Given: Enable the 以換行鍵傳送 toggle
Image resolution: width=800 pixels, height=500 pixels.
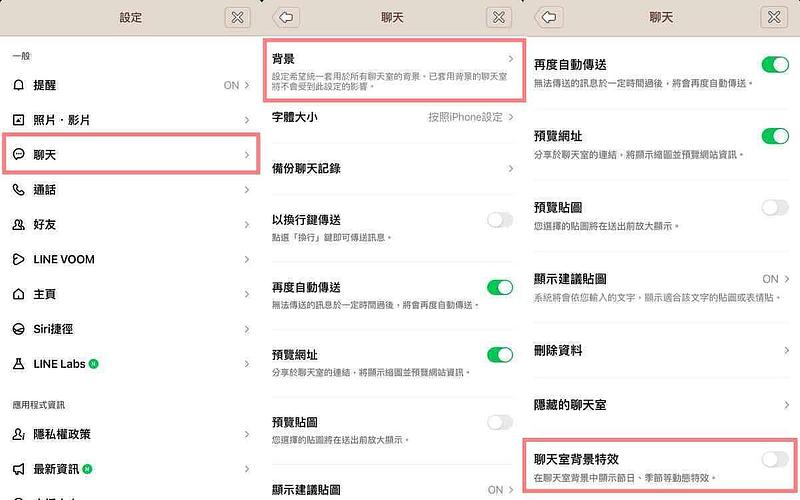Looking at the screenshot, I should (x=499, y=220).
